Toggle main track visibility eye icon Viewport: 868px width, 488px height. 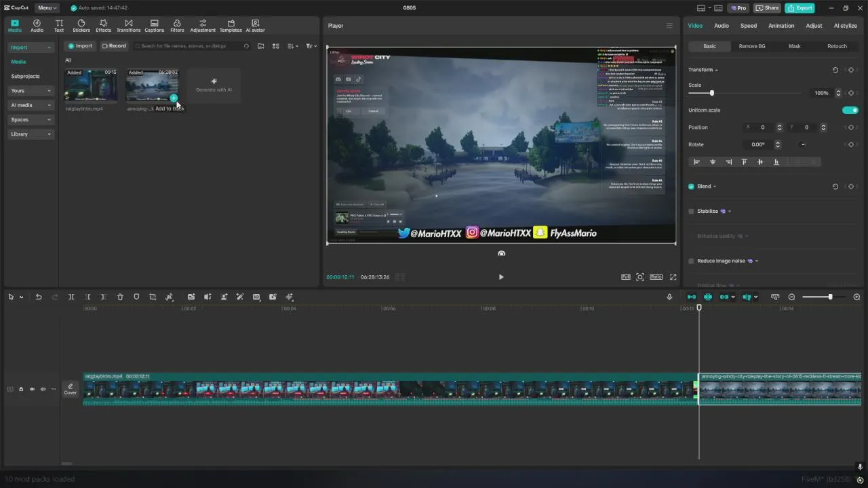[x=32, y=389]
